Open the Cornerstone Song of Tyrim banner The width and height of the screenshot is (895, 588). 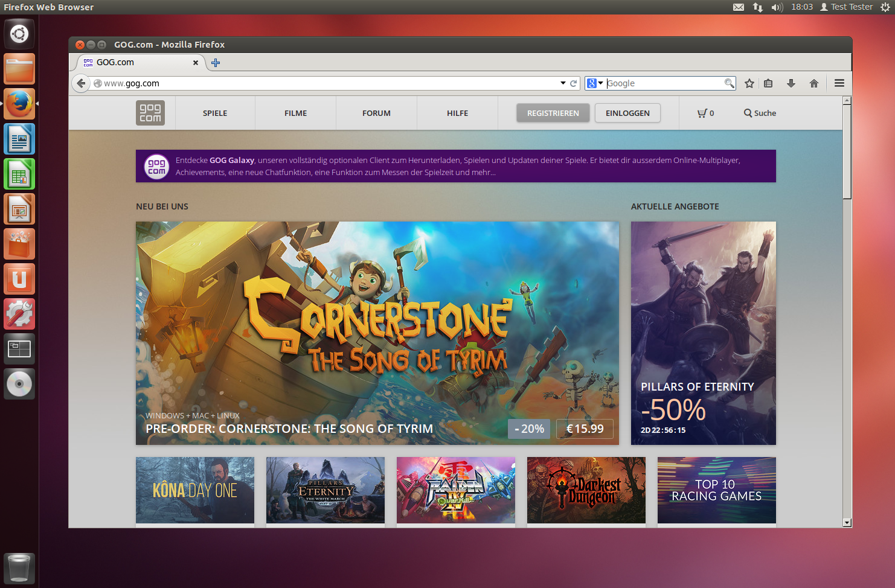(377, 333)
